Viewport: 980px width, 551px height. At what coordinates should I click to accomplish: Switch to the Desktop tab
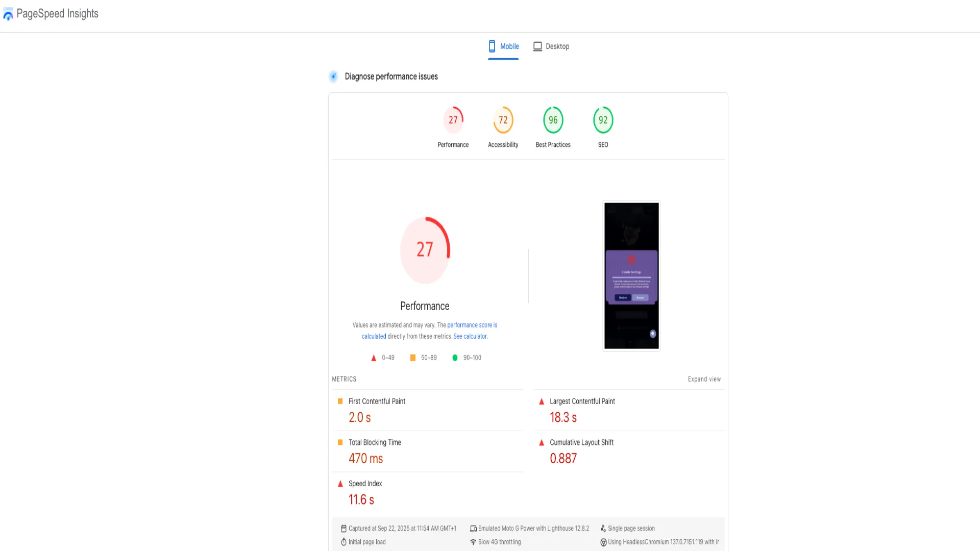tap(551, 46)
